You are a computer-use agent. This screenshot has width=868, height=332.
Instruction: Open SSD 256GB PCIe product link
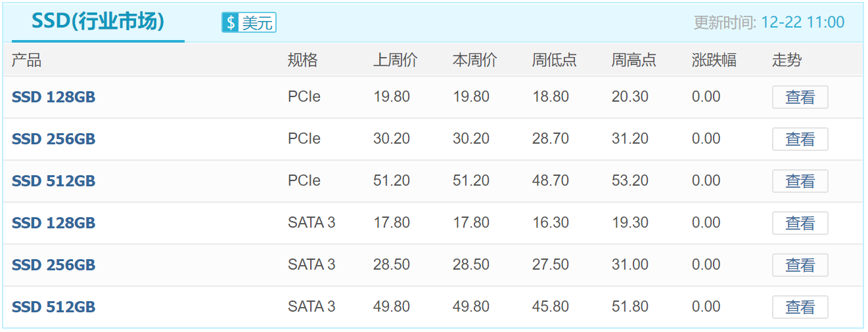(54, 139)
